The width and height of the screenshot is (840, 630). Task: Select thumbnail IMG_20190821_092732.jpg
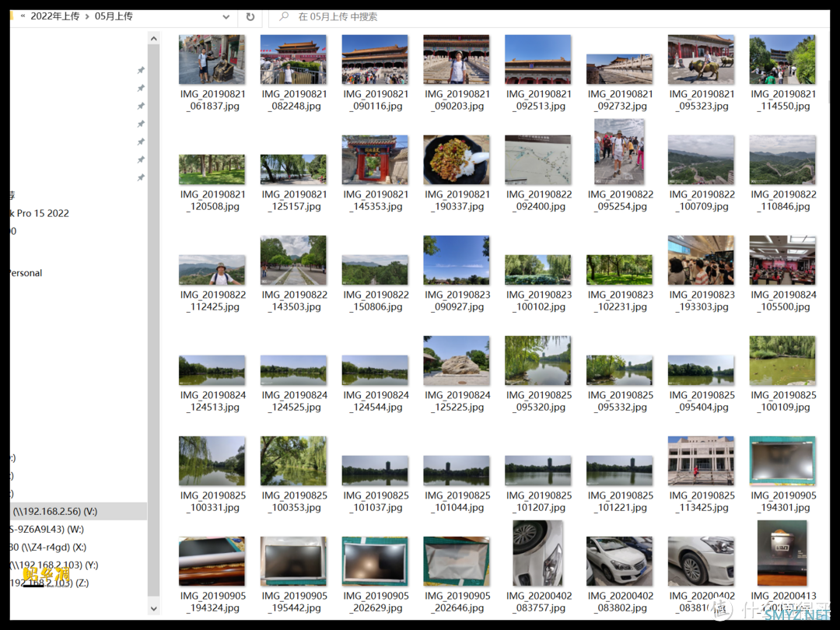619,69
